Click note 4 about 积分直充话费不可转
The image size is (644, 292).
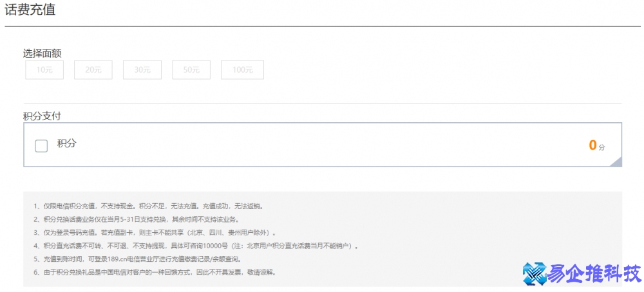coord(196,246)
